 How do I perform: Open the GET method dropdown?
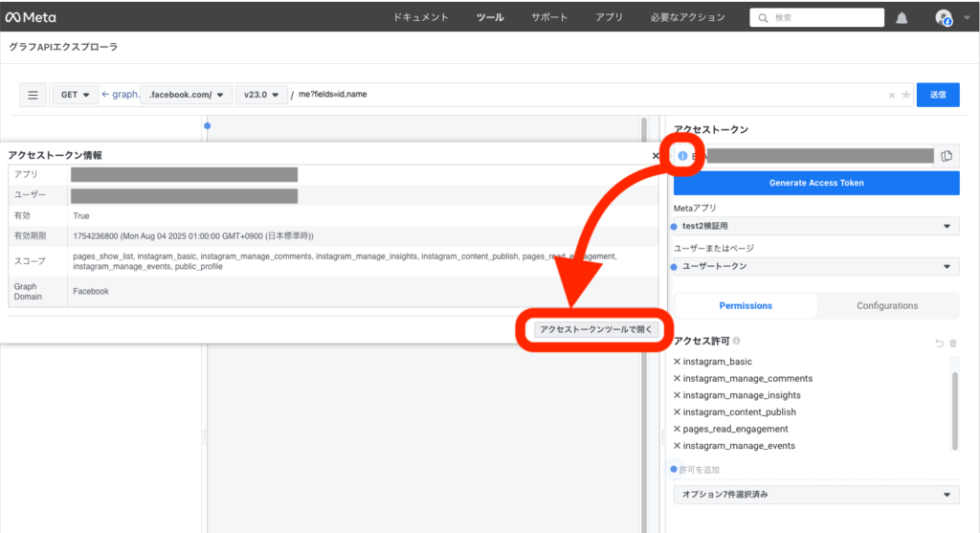(x=75, y=95)
